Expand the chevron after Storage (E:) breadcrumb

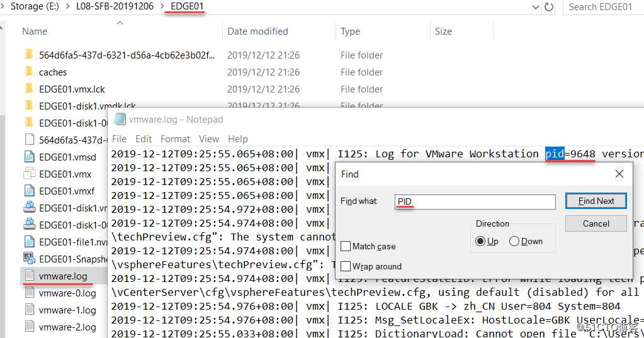(x=68, y=6)
